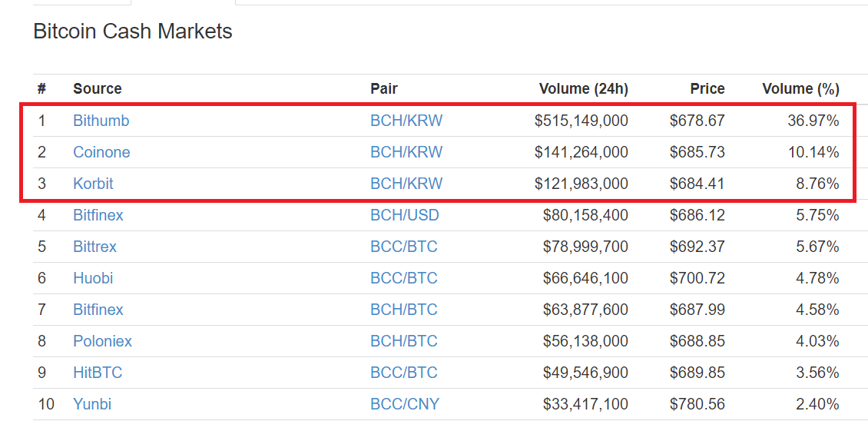Click the $685.73 Coinone price
Viewport: 868px width, 421px height.
(697, 152)
